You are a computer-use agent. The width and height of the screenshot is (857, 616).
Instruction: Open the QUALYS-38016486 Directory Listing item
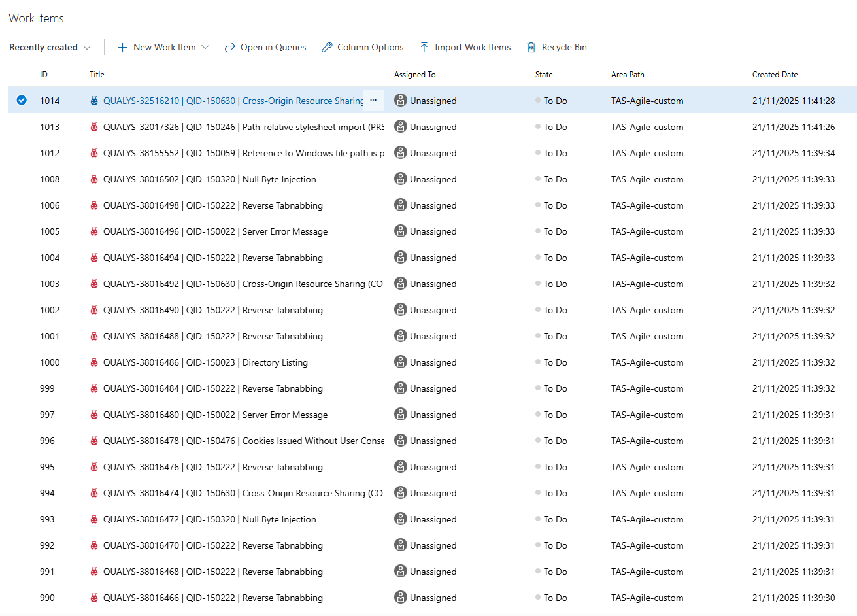(205, 362)
